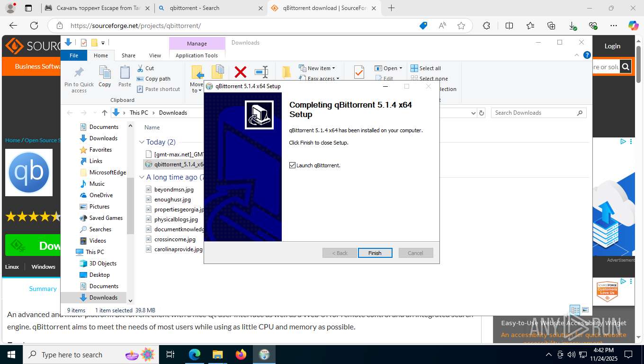Switch to details view button

[575, 310]
